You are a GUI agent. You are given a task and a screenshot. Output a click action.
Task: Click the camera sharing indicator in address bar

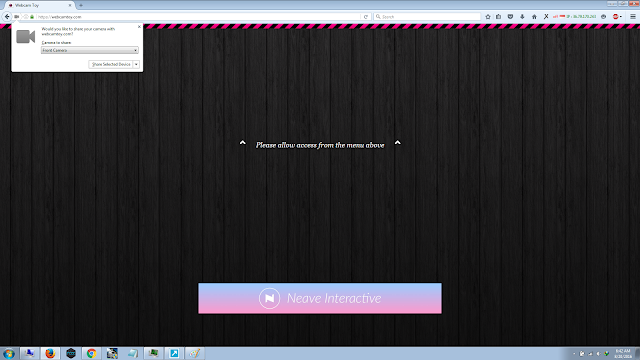click(x=17, y=17)
